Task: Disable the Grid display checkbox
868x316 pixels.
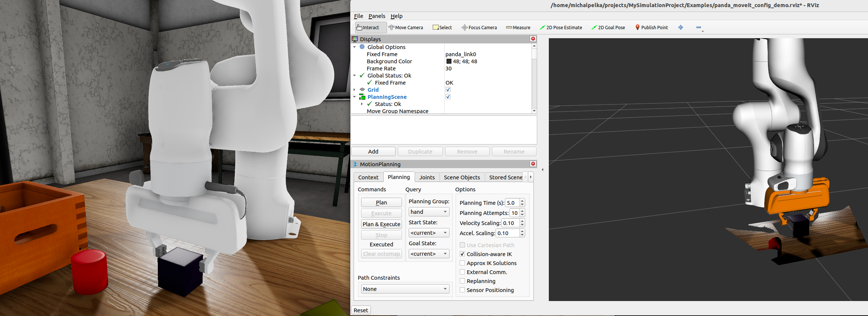Action: click(448, 90)
